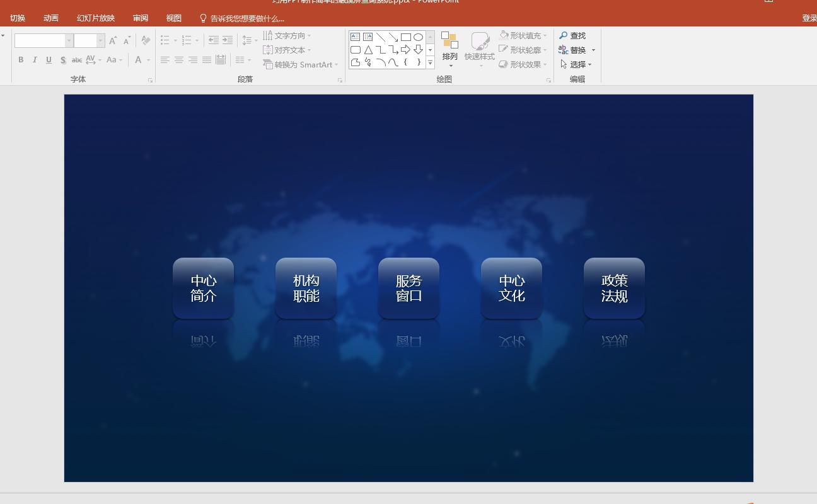Select the right brace shape
Image resolution: width=817 pixels, height=504 pixels.
[x=418, y=62]
